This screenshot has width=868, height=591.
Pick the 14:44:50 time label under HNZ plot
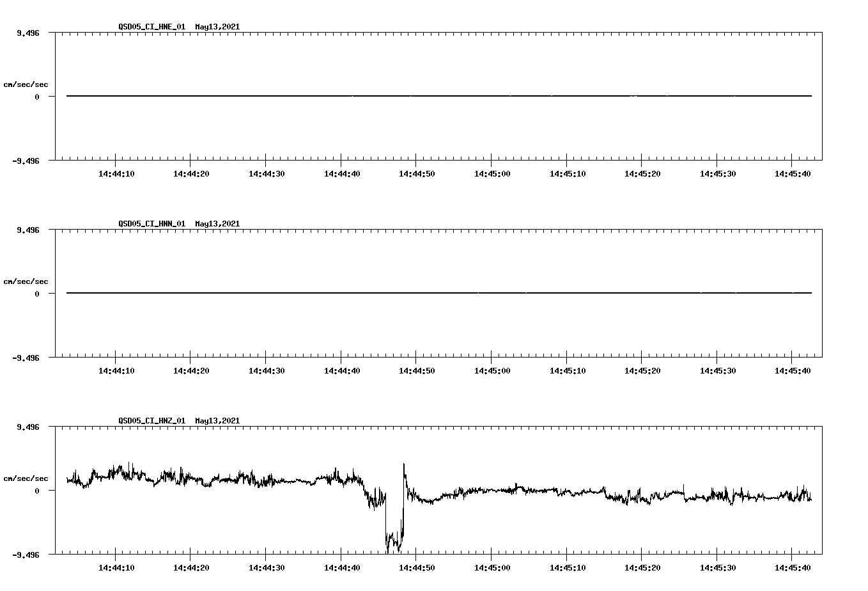(x=417, y=568)
